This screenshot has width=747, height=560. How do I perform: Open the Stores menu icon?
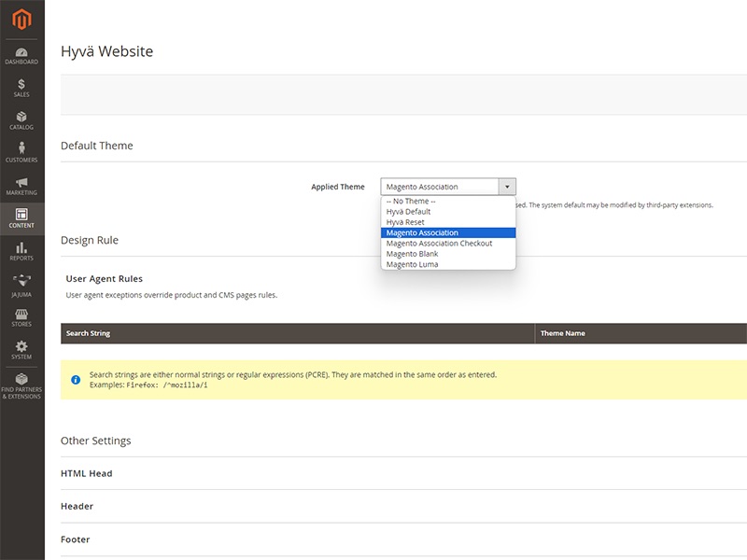[21, 317]
